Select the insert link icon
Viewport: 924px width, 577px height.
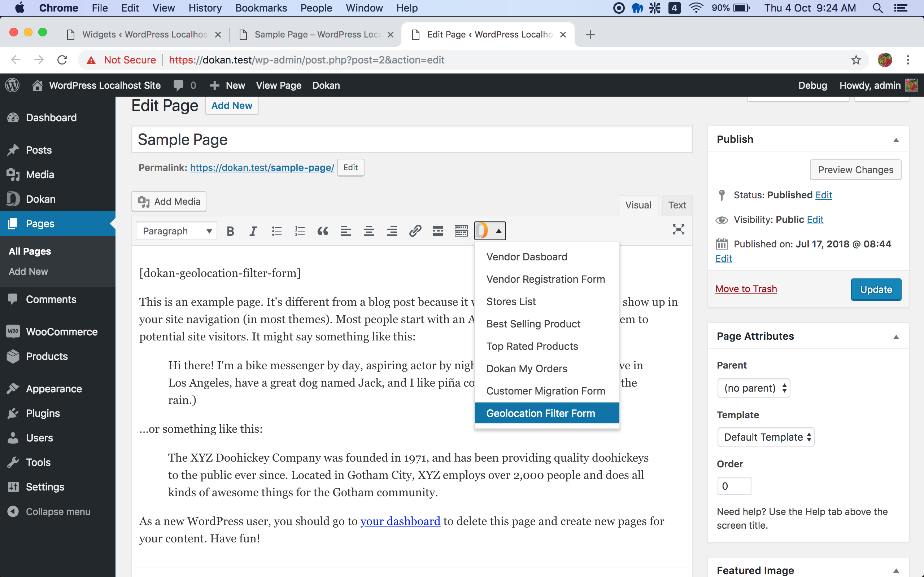[x=414, y=231]
